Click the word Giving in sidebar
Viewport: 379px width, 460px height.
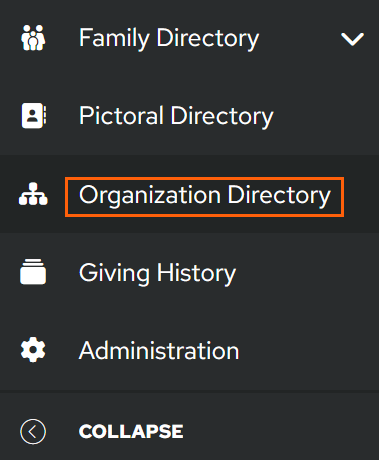(x=114, y=274)
